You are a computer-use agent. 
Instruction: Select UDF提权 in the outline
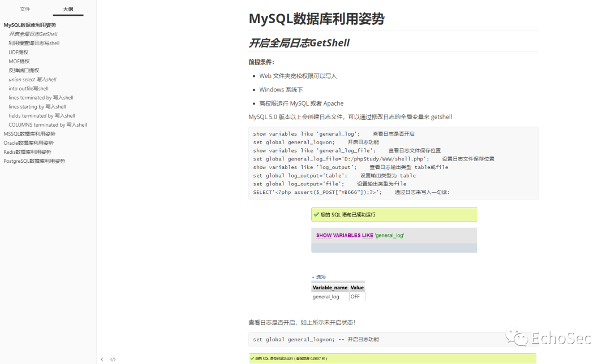pos(18,52)
